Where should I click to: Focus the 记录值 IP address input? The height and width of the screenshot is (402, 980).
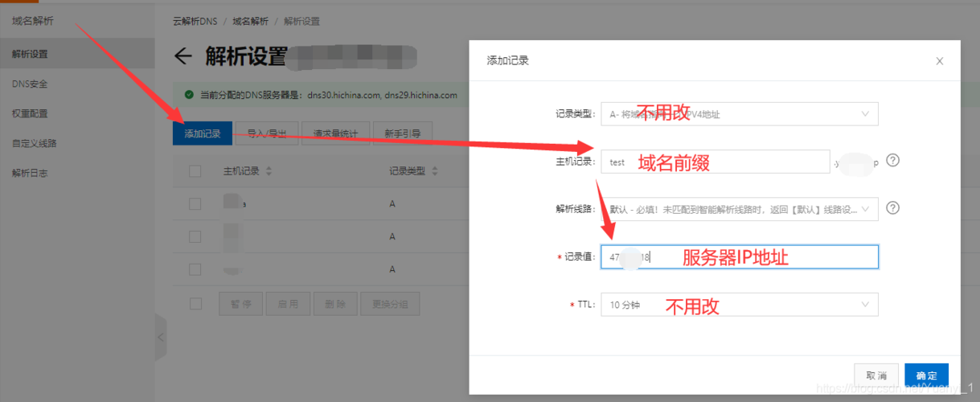740,256
